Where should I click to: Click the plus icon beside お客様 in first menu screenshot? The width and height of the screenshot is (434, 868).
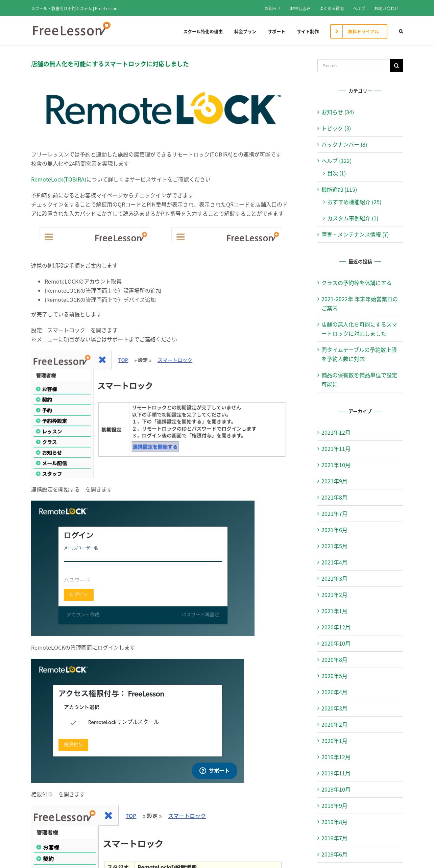coord(38,389)
